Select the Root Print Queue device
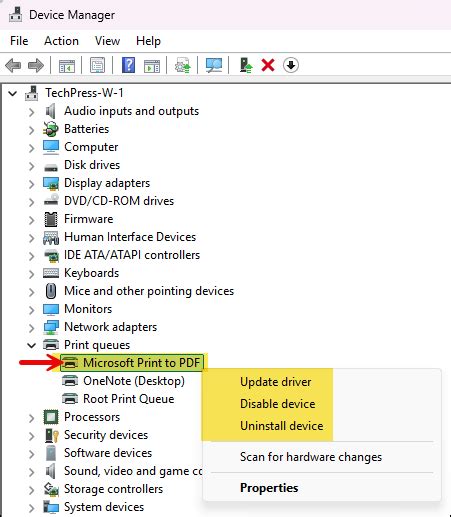Viewport: 451px width, 517px height. (x=128, y=399)
